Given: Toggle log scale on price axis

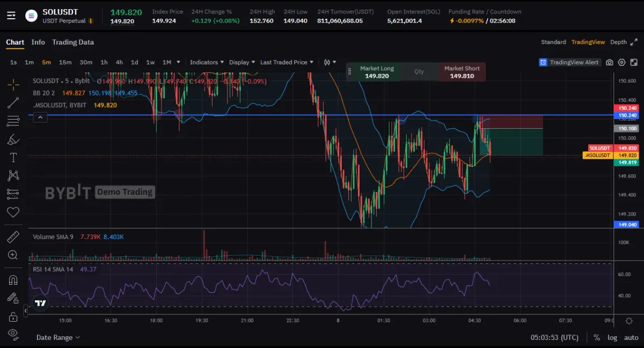Looking at the screenshot, I should click(x=612, y=337).
